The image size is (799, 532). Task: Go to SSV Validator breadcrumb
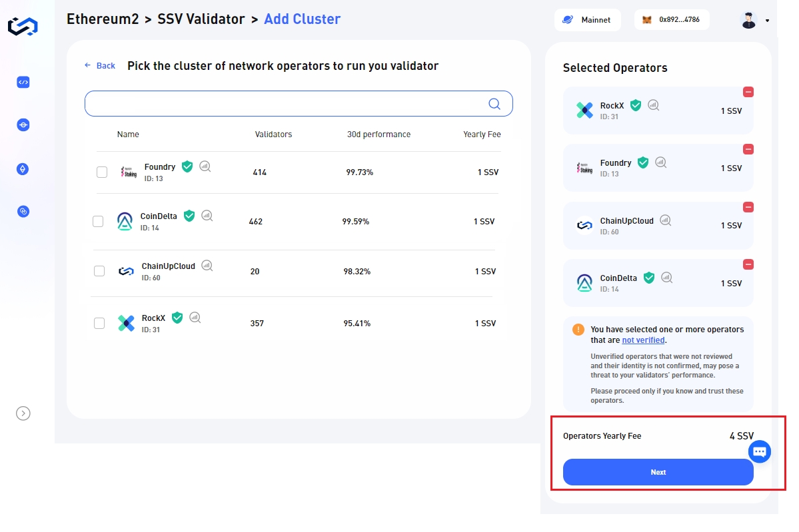coord(201,19)
